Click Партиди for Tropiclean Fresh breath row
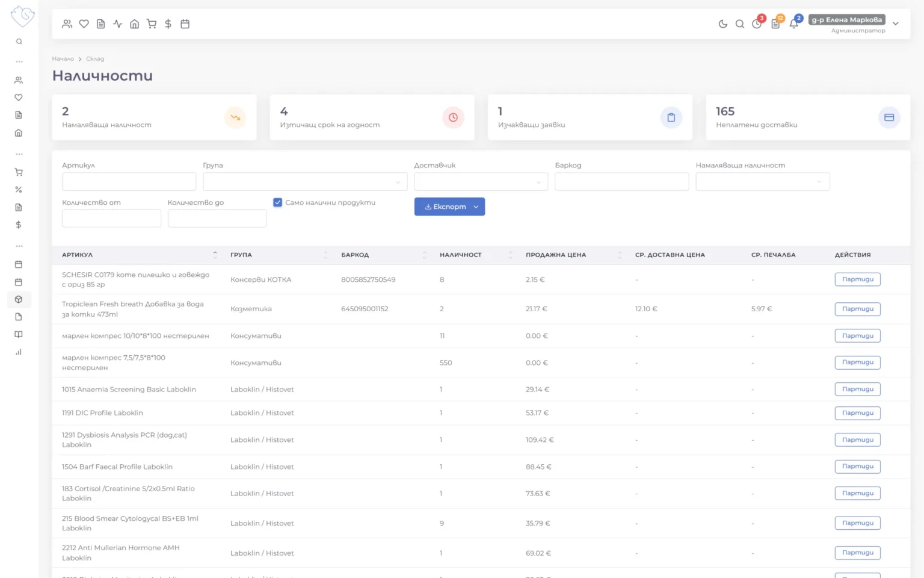The height and width of the screenshot is (578, 924). (857, 309)
